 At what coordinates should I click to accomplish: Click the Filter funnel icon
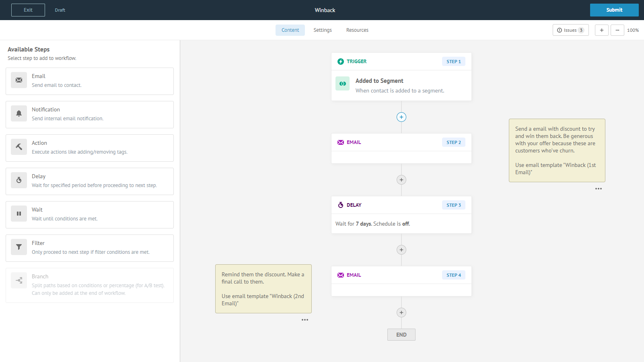click(19, 247)
